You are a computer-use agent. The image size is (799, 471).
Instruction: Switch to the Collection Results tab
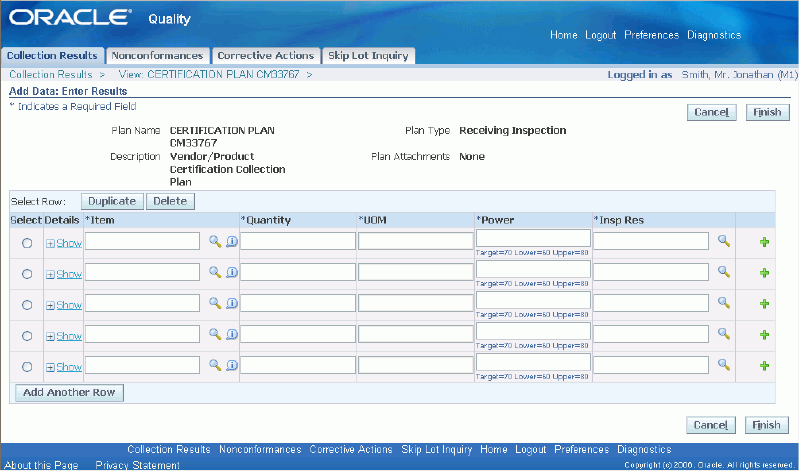tap(52, 56)
